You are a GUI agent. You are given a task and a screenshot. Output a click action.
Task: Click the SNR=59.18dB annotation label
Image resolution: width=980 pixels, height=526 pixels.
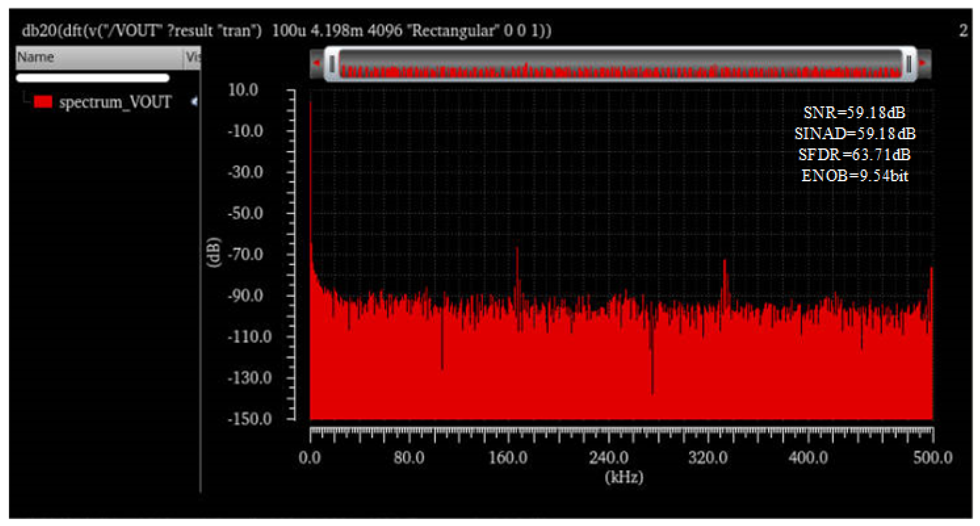(x=854, y=113)
